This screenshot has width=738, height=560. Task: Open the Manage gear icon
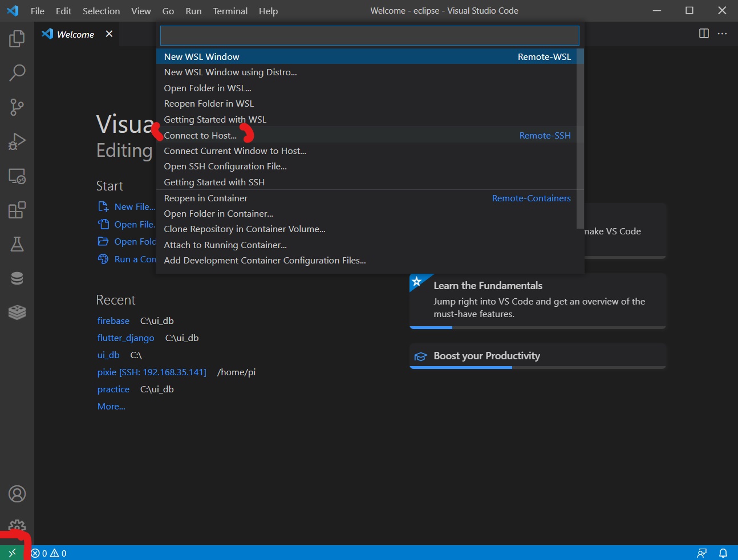point(17,526)
